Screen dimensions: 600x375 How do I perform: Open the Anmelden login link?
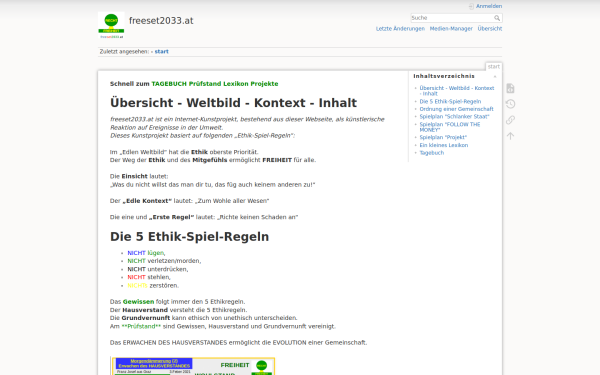[489, 6]
